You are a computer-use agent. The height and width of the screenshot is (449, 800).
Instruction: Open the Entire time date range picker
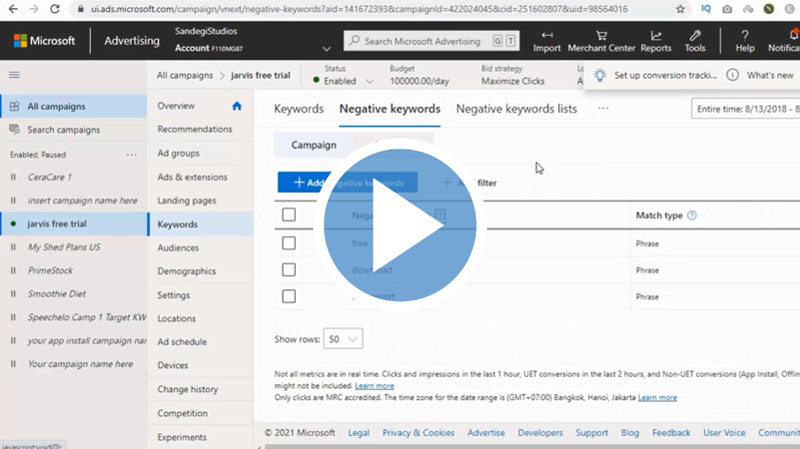745,109
